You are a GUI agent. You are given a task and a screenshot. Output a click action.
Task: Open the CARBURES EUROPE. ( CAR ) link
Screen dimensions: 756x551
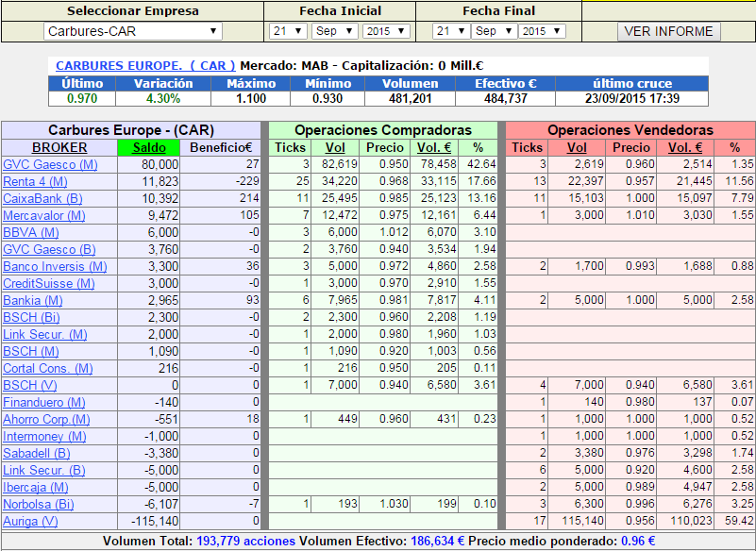[x=145, y=65]
